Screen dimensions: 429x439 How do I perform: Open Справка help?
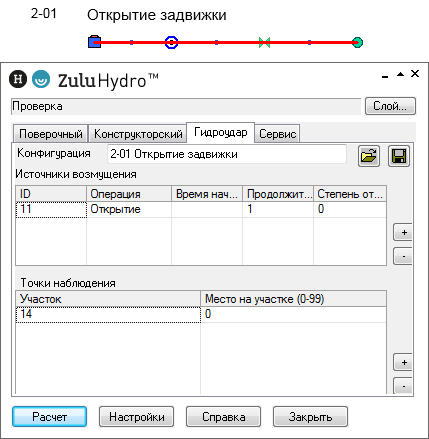pos(223,417)
